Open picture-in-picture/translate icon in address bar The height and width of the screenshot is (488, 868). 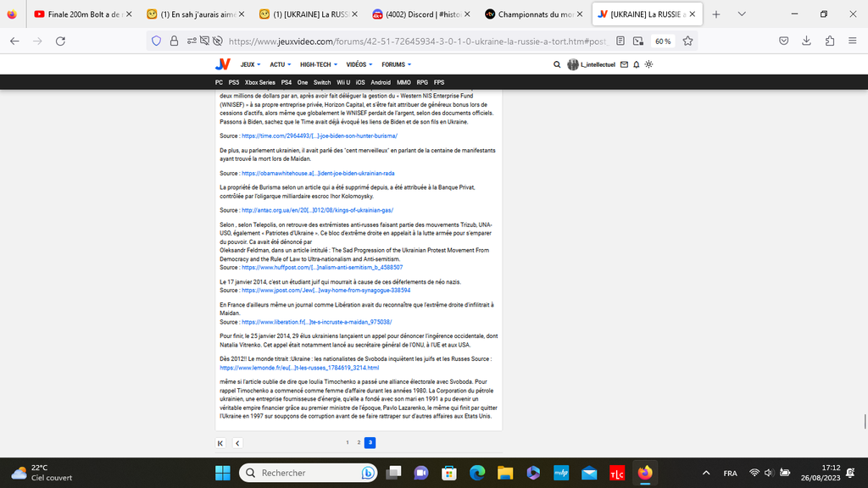click(638, 41)
